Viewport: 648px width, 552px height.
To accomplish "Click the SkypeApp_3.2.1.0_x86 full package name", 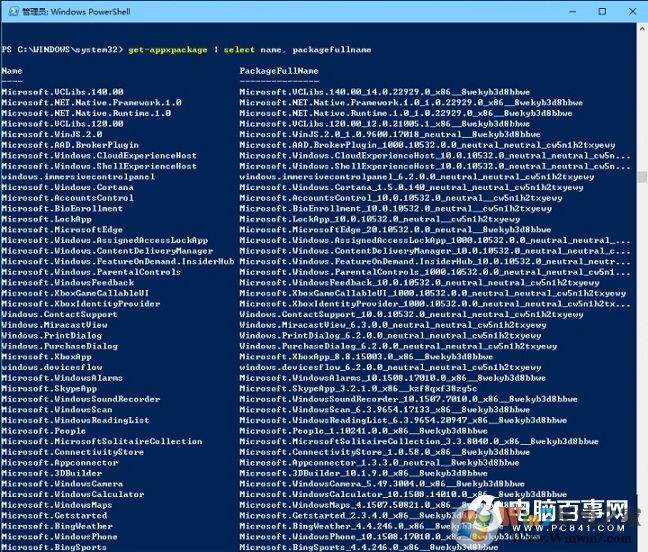I will 358,388.
